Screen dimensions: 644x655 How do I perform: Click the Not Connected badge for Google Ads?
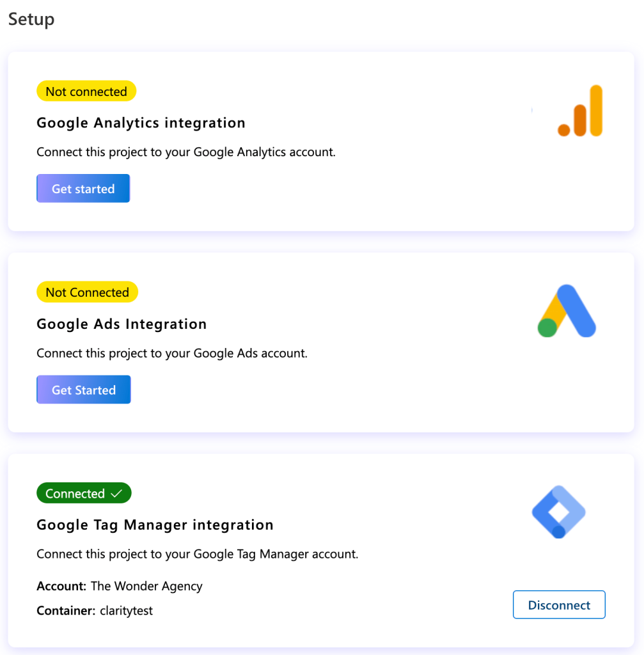[x=87, y=292]
